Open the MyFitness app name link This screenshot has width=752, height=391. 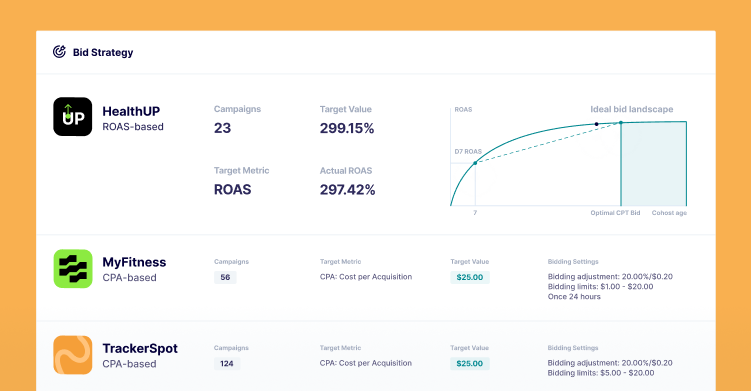point(134,262)
